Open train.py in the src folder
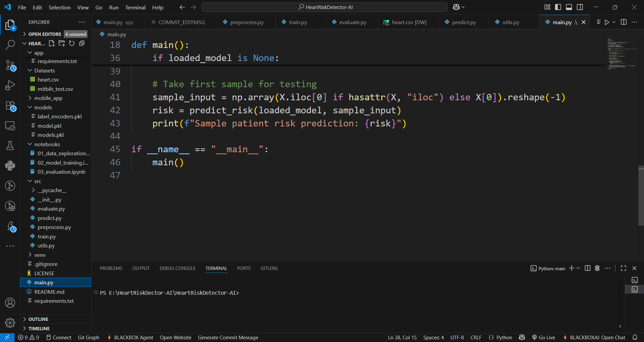This screenshot has height=342, width=644. (x=47, y=236)
